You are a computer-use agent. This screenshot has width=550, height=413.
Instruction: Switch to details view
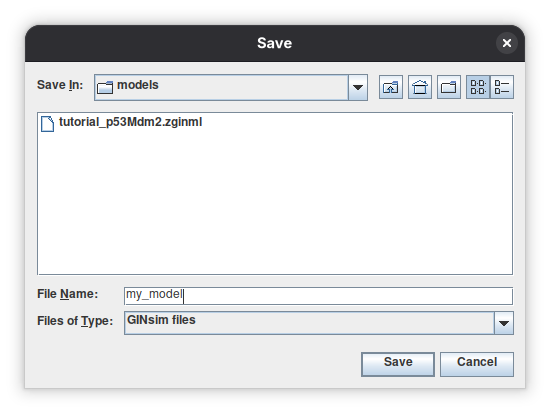[502, 87]
